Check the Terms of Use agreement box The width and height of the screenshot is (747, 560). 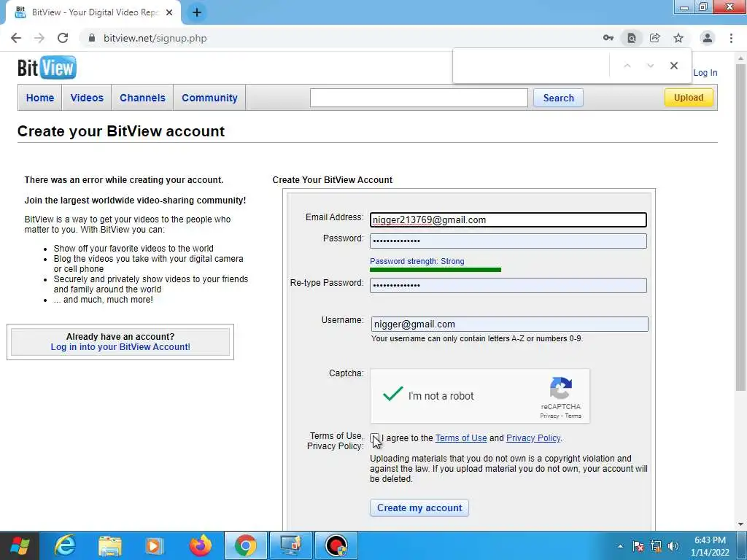pyautogui.click(x=375, y=438)
